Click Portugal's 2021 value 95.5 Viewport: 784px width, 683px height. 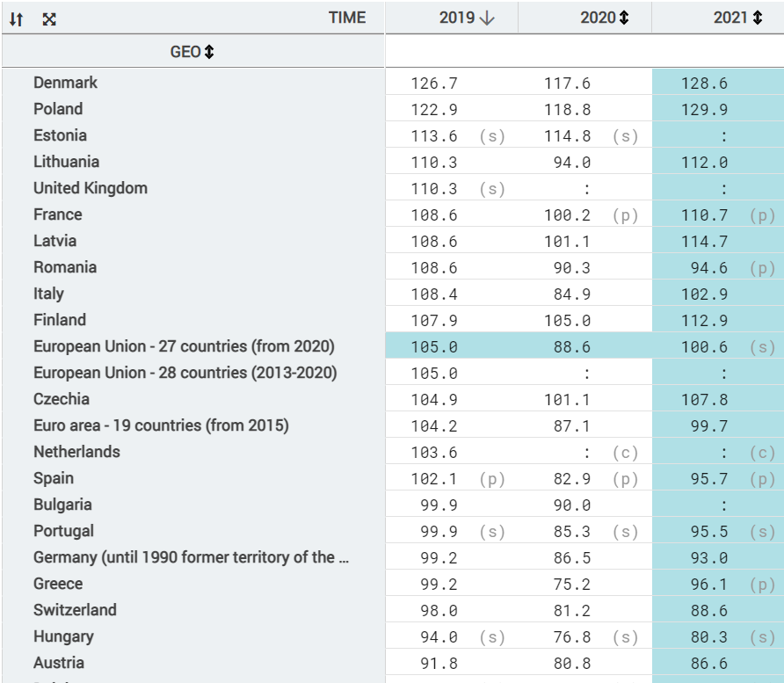click(709, 532)
